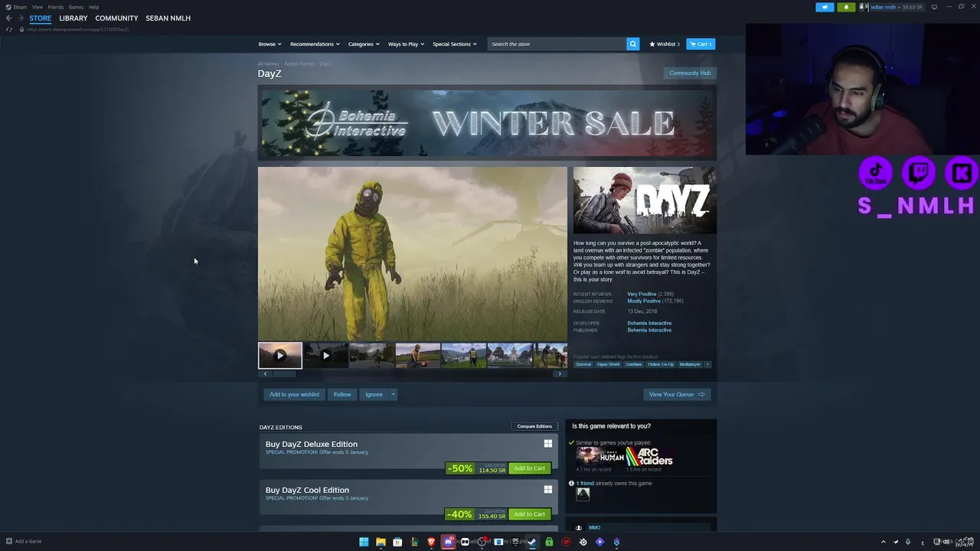
Task: Open volume control in system tray
Action: click(x=947, y=542)
